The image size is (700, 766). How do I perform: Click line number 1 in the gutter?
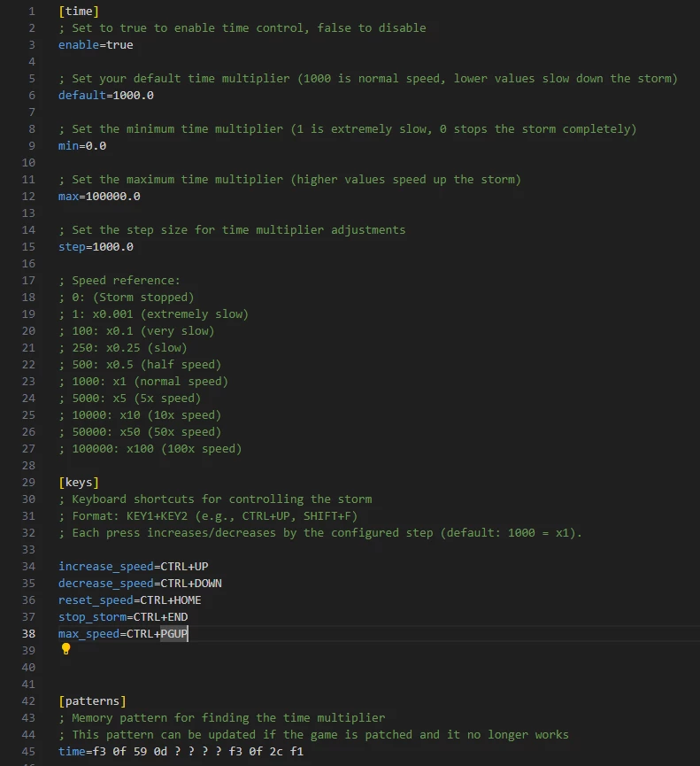pos(32,12)
